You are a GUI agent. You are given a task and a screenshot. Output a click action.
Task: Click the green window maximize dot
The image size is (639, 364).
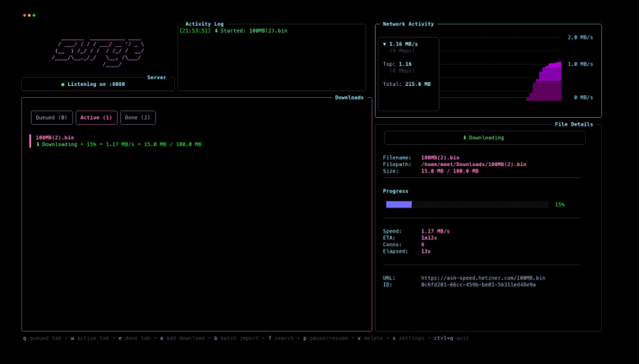(34, 16)
